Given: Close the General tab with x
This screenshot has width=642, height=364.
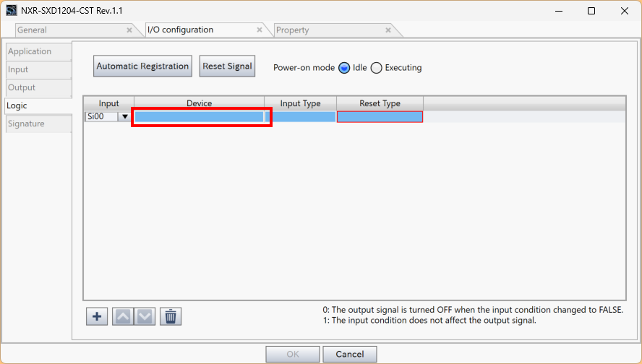Looking at the screenshot, I should pos(129,30).
